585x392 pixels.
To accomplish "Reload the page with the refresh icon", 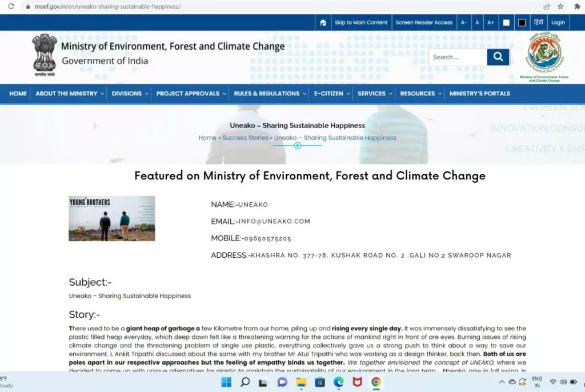I will coord(11,6).
